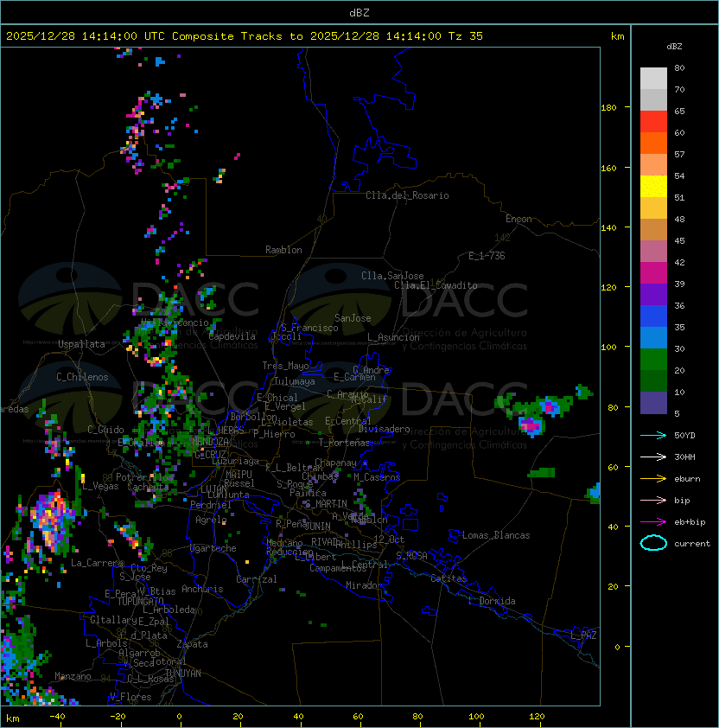Click the Carrizal map label

coord(256,579)
